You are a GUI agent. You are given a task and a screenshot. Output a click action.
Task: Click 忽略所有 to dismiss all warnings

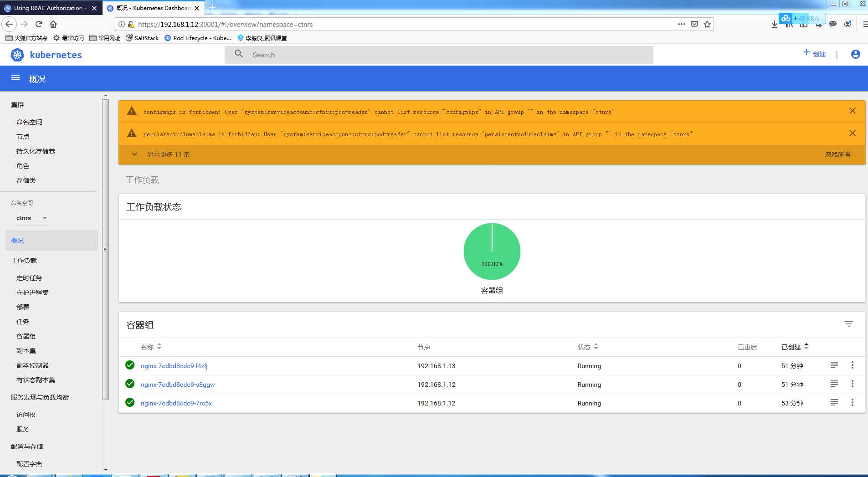tap(837, 154)
